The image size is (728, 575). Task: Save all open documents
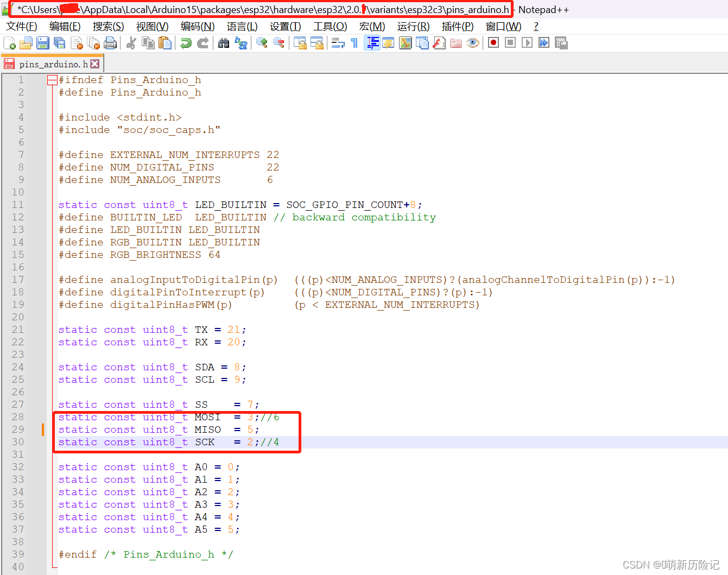pos(60,42)
